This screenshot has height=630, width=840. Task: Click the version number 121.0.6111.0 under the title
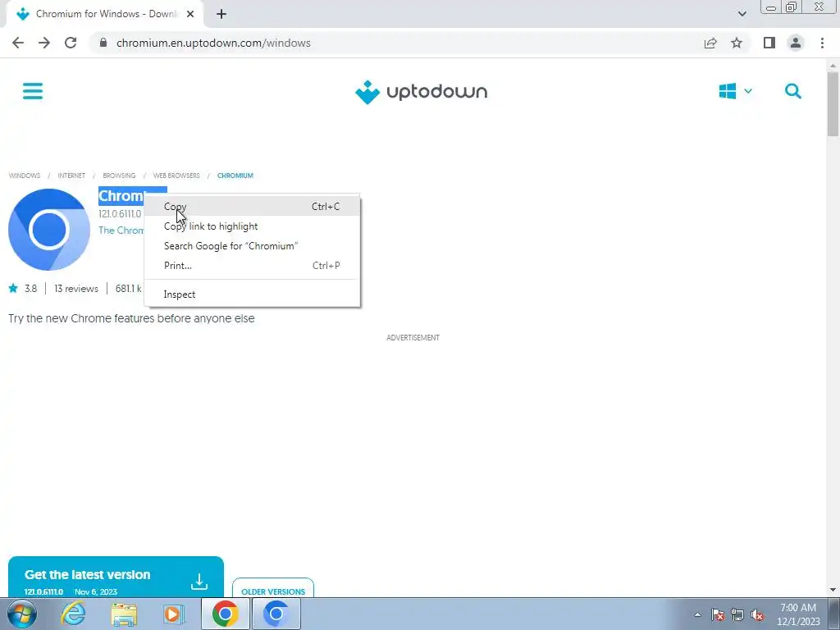point(120,214)
